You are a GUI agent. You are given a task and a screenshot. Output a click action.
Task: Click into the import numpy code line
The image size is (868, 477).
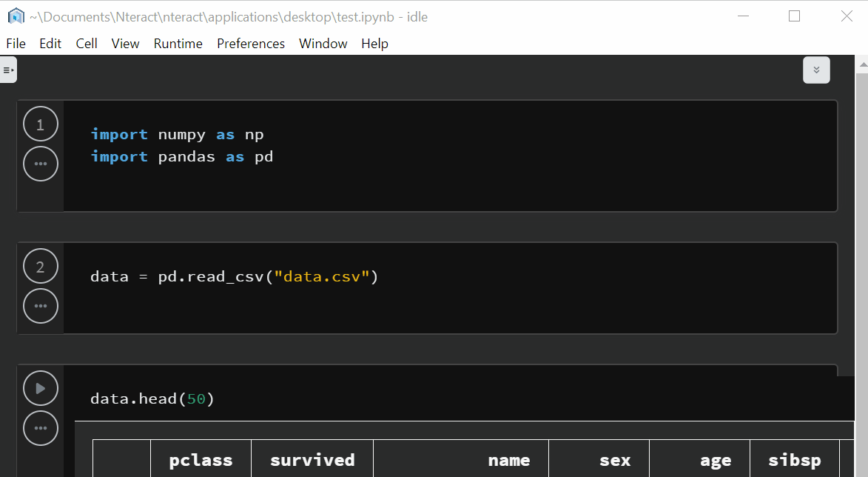coord(177,135)
